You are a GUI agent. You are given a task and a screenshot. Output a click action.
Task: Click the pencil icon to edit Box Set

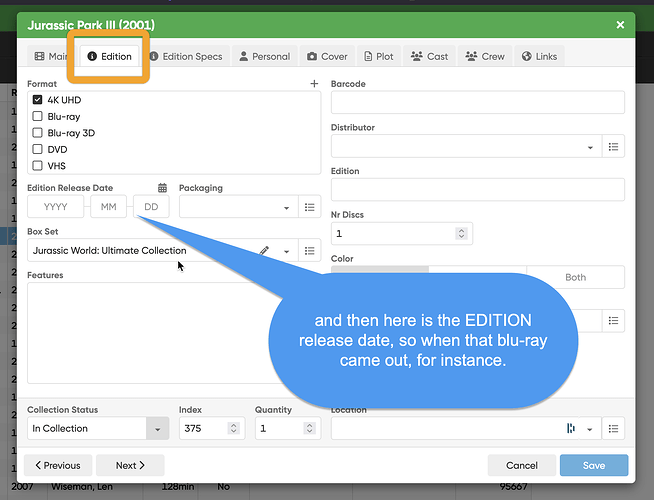point(265,251)
